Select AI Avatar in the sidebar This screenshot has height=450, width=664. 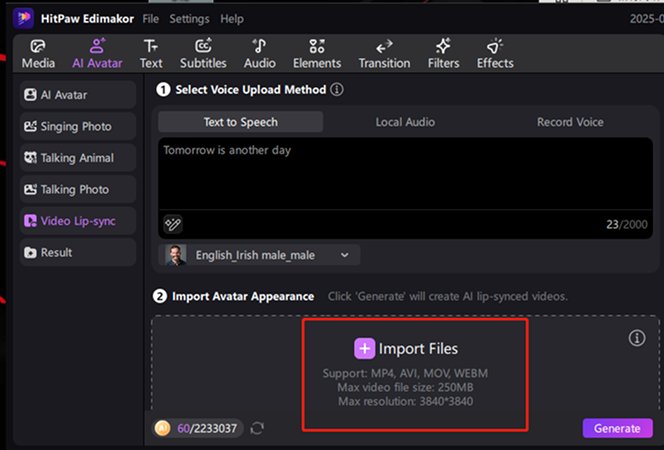[x=78, y=95]
